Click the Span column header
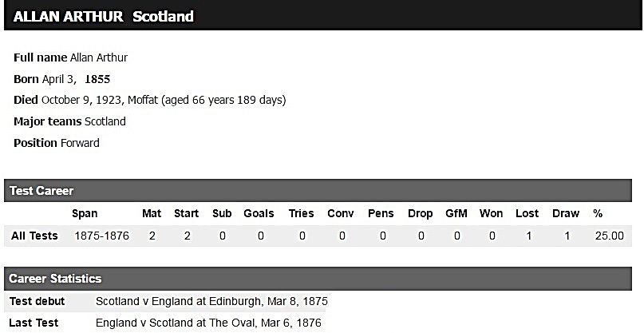The height and width of the screenshot is (333, 644). click(85, 213)
